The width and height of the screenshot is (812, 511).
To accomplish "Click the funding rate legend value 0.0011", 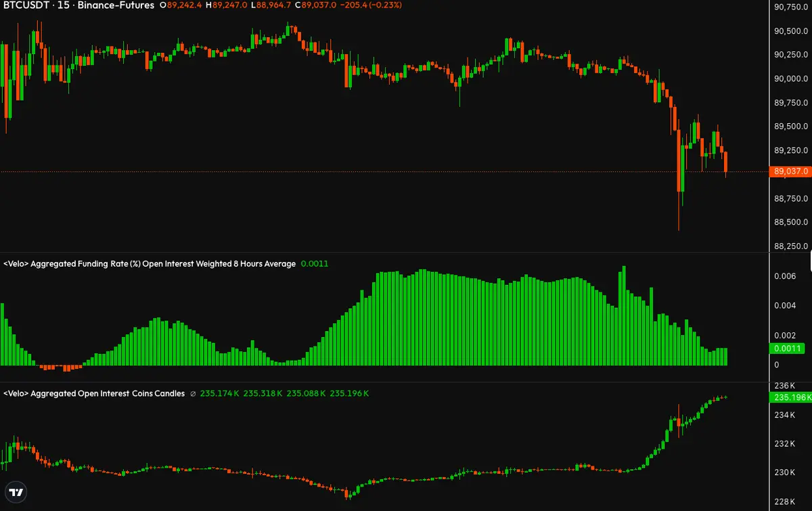I will coord(315,264).
